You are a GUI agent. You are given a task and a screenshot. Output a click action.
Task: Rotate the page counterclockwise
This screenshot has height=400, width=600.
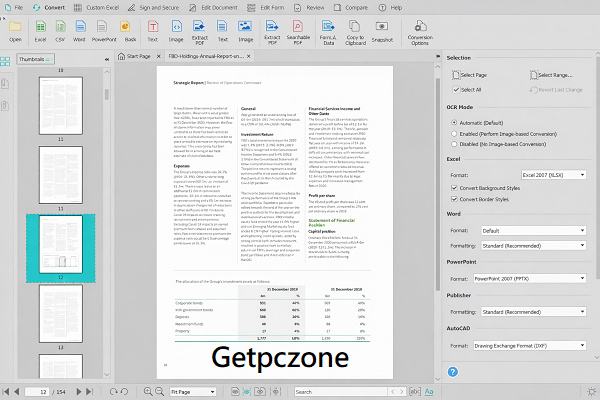(x=124, y=392)
